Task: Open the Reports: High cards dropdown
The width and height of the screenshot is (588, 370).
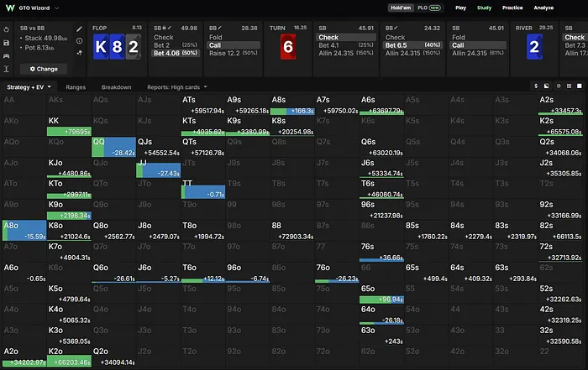Action: click(x=176, y=87)
